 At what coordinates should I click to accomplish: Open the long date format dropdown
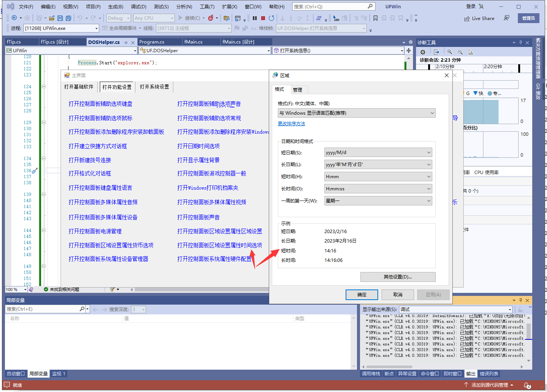[378, 165]
